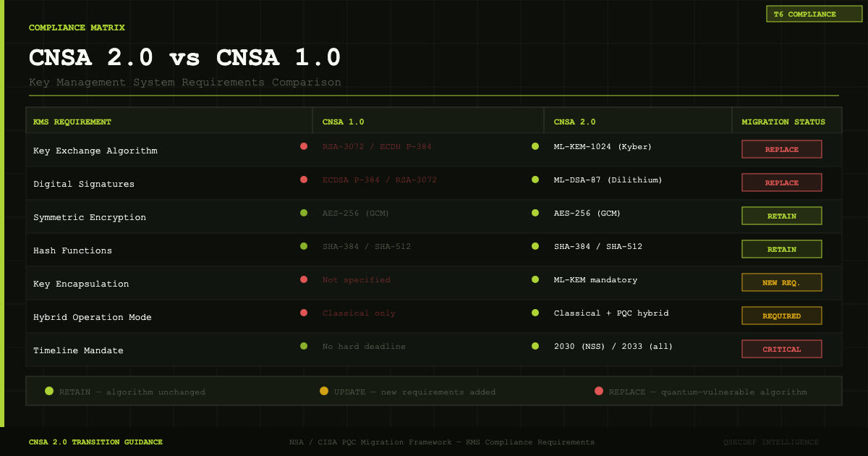Click red REPLACE legend dot
868x456 pixels.
tap(599, 391)
